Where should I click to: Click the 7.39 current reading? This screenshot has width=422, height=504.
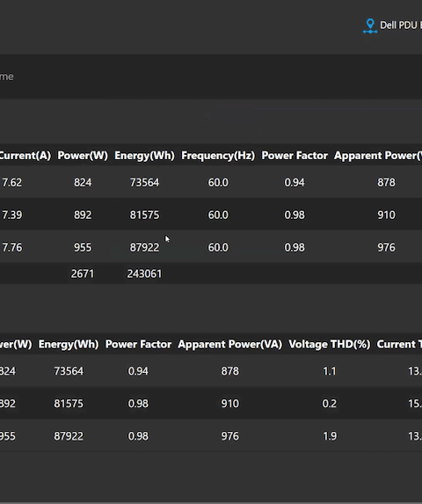point(12,215)
